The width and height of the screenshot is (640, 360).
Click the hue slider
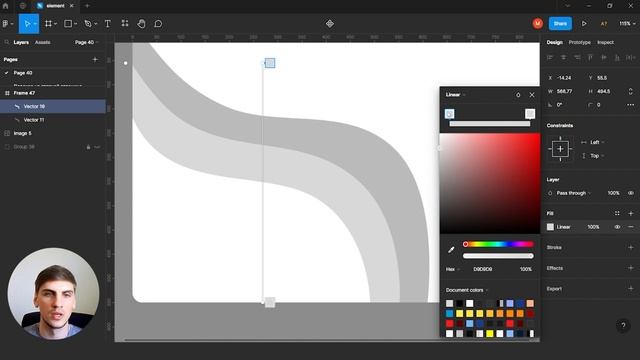tap(498, 244)
